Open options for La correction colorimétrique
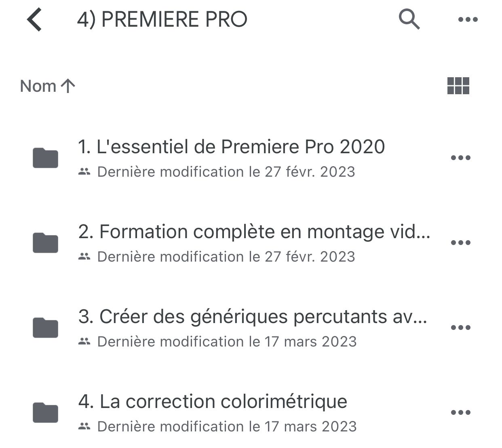This screenshot has width=502, height=448. coord(461,412)
